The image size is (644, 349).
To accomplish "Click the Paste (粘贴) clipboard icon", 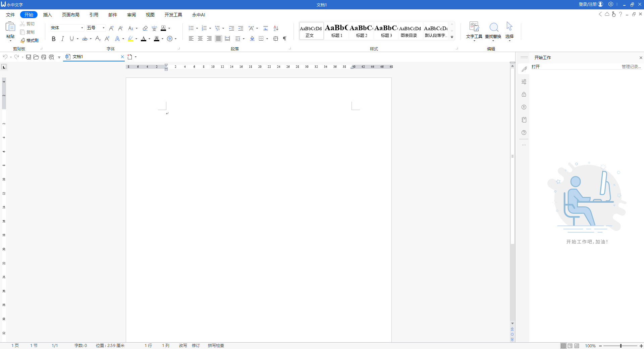I will coord(10,27).
